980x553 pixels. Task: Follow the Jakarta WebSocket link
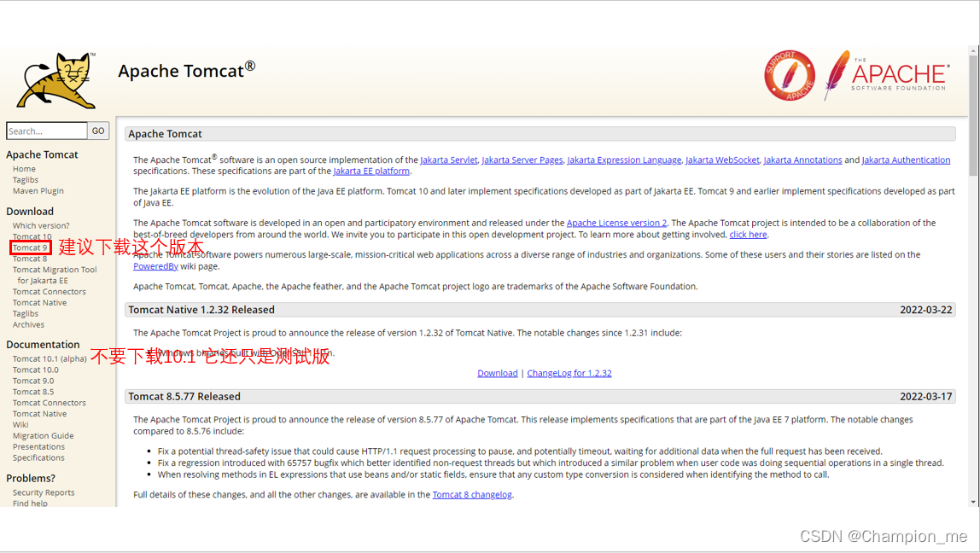click(x=722, y=160)
